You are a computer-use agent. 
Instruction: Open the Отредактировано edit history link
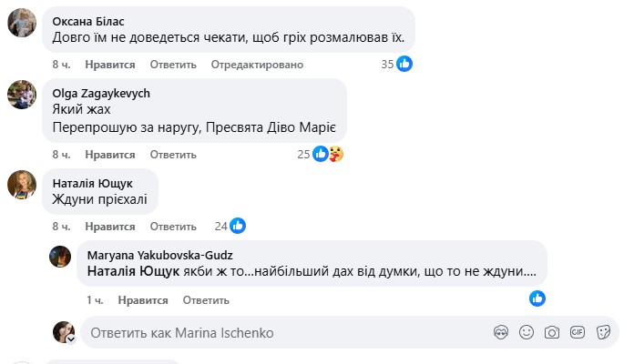coord(256,65)
